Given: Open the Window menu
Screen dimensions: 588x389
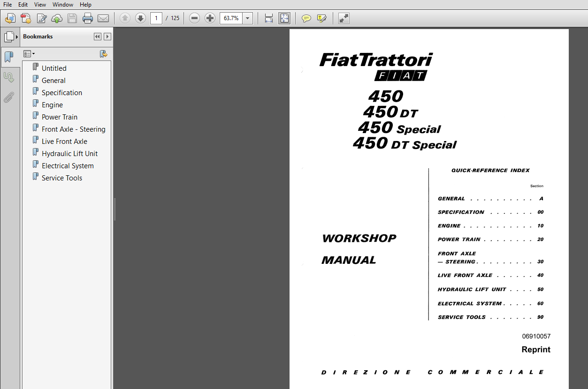Looking at the screenshot, I should pyautogui.click(x=63, y=5).
